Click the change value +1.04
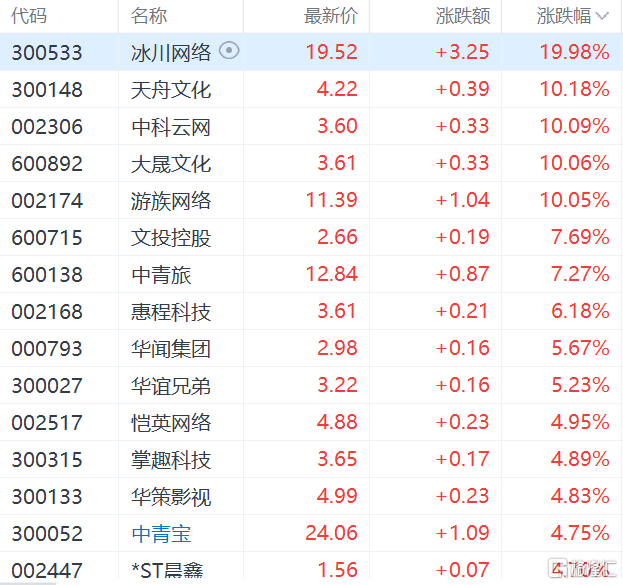The image size is (623, 585). click(462, 200)
